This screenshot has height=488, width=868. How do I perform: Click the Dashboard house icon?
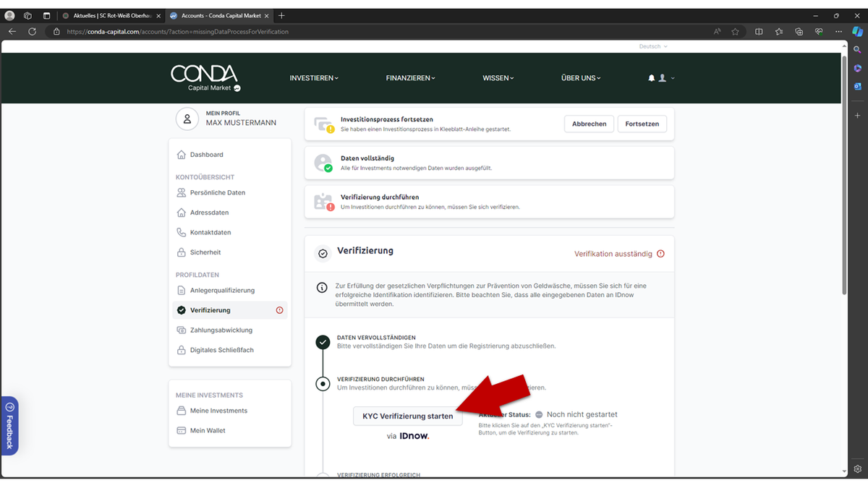182,155
